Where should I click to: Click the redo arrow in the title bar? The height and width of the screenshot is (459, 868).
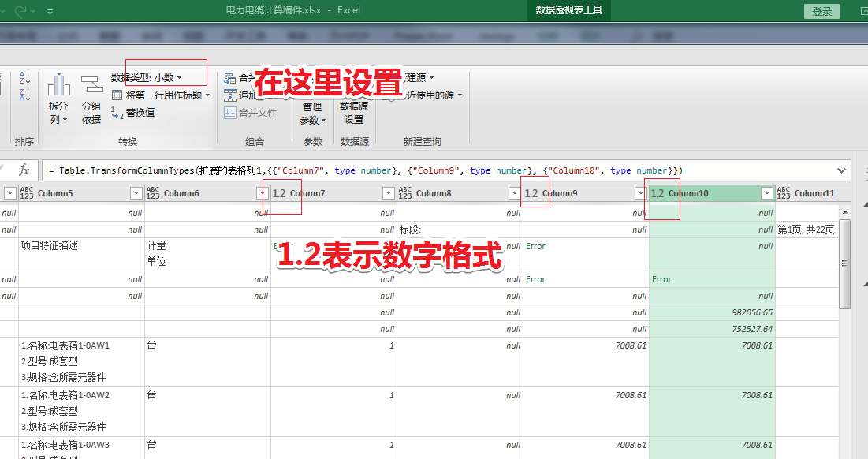20,10
